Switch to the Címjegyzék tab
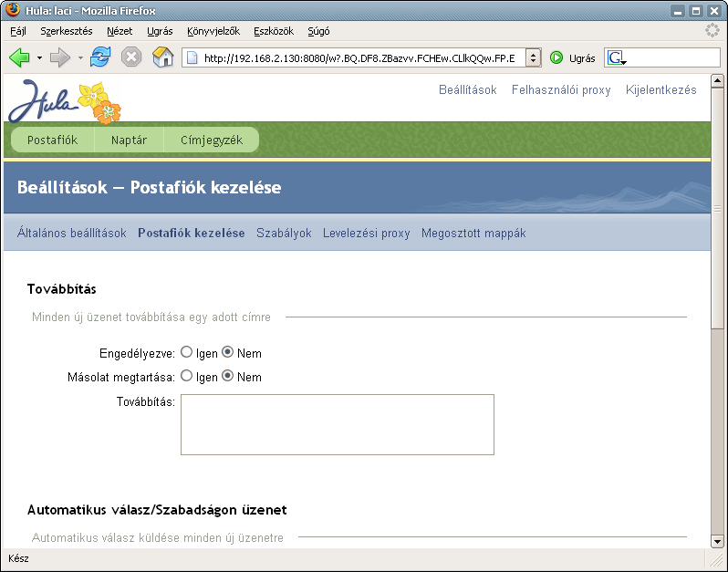This screenshot has width=728, height=572. click(212, 140)
